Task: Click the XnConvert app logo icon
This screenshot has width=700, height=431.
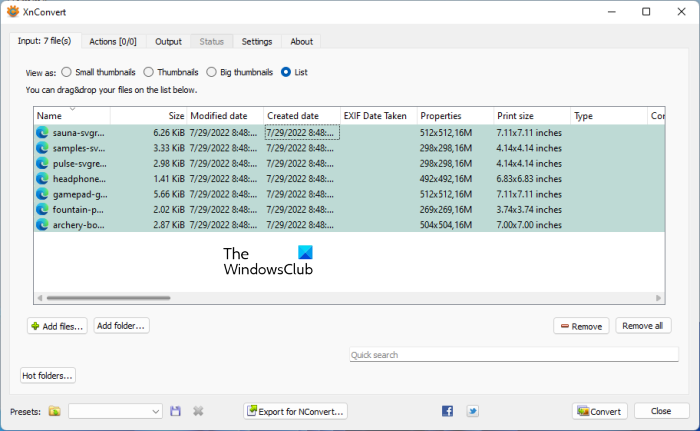Action: 12,12
